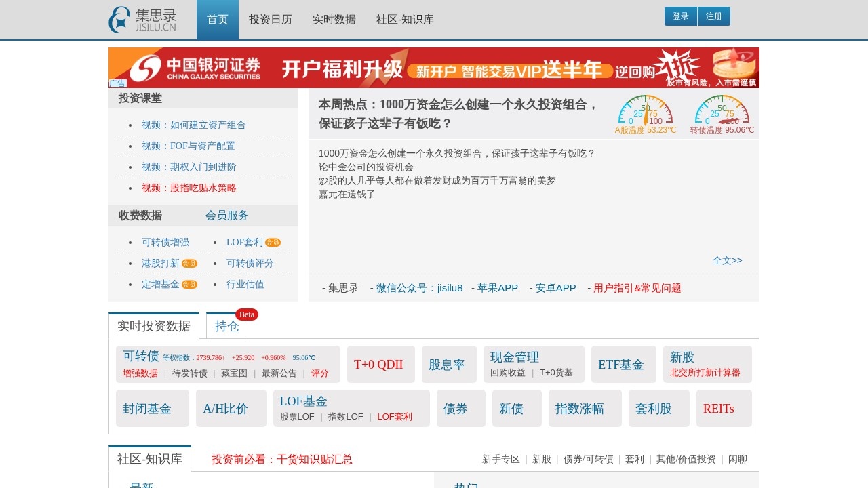Switch to 投资日历 menu item
Screen dimensions: 868x488
[269, 20]
